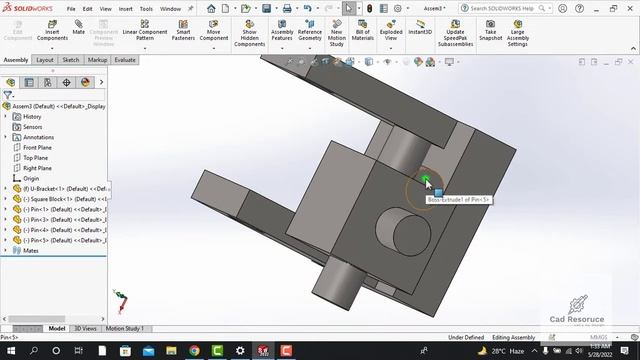Click the Search SOLIDWORKS Help field
This screenshot has width=640, height=360.
point(505,8)
